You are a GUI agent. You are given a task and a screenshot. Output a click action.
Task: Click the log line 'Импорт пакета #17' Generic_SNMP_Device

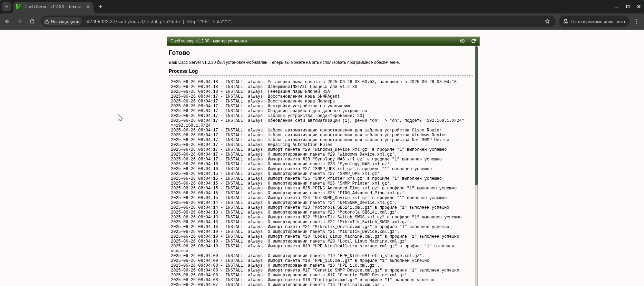(315, 270)
